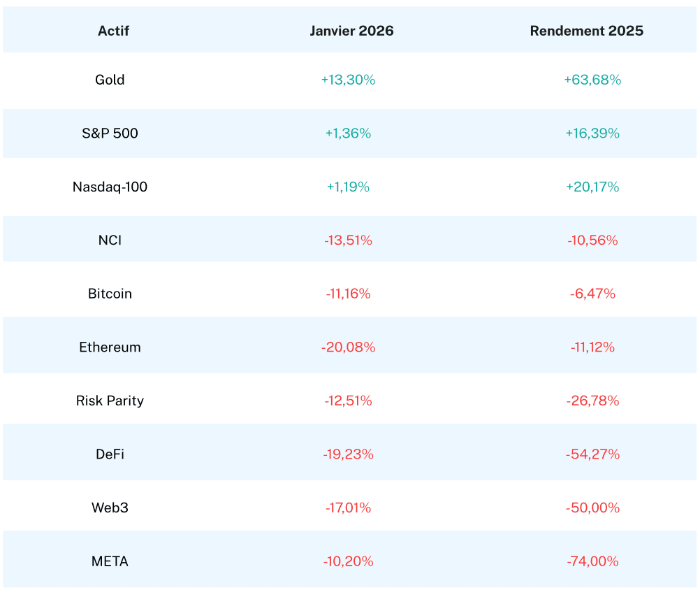
Task: Click Bitcoin's -6,47% 2025 return
Action: [x=592, y=294]
